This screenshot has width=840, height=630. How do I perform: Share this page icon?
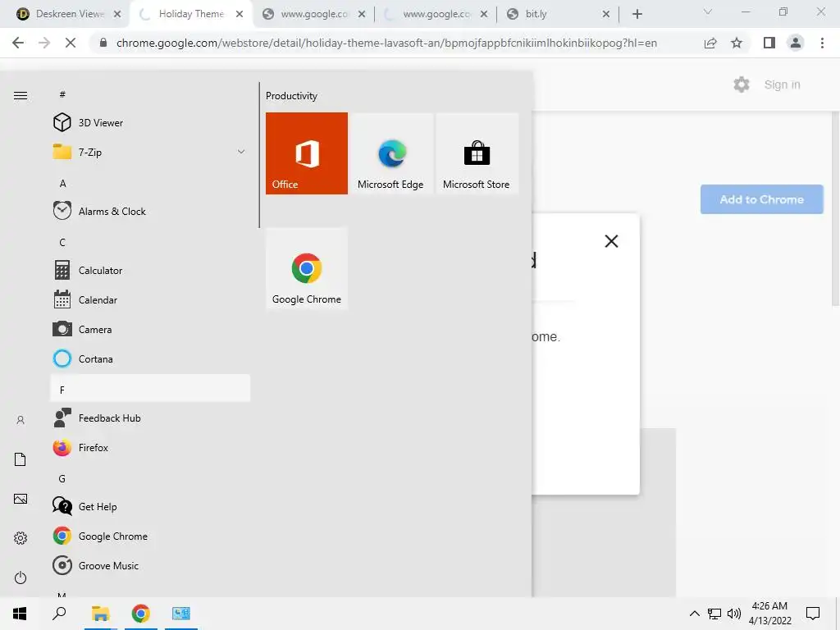click(x=710, y=43)
